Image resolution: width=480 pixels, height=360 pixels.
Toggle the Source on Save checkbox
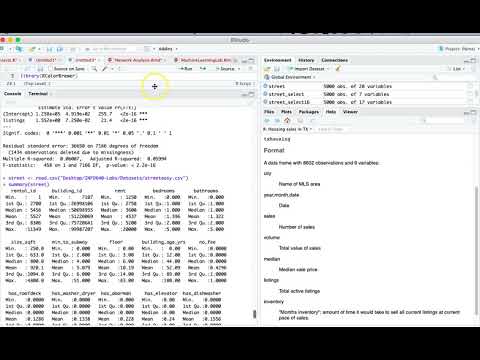click(51, 69)
